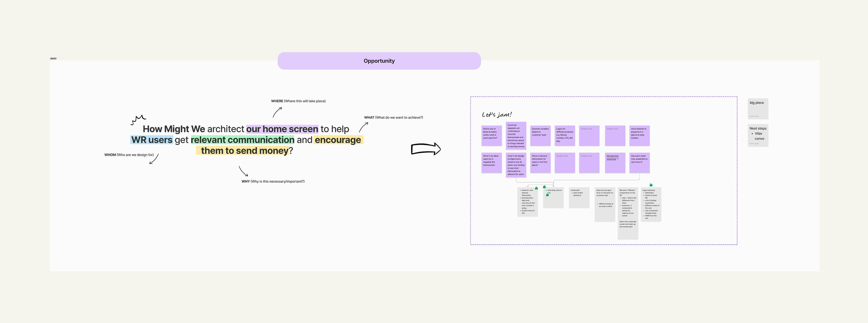The width and height of the screenshot is (868, 323).
Task: Click the 'Sasha to share file' bullet
Action: 650,197
